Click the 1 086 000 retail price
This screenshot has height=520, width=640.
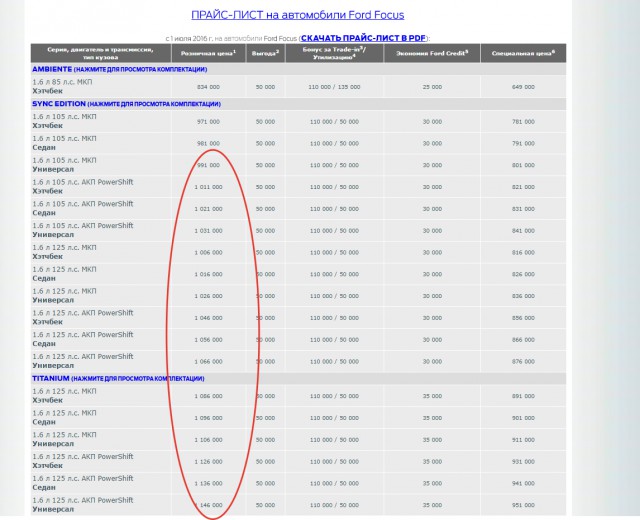click(208, 396)
